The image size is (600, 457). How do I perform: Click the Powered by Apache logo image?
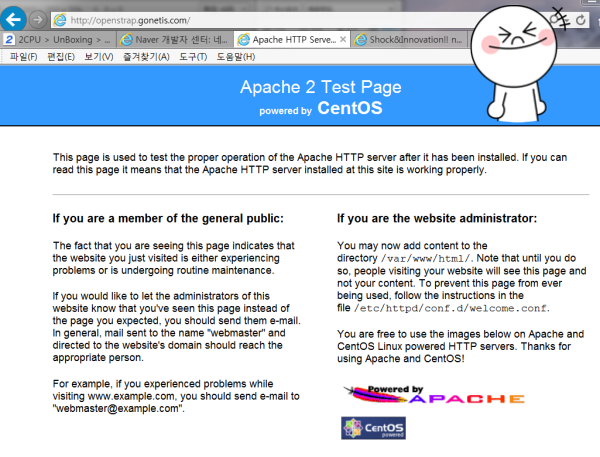[x=434, y=395]
